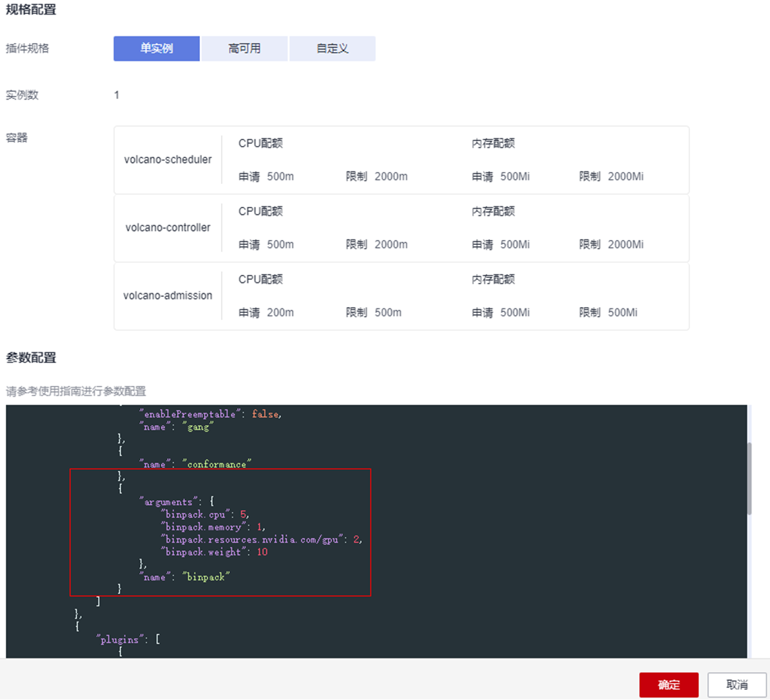Select the 自定义 plugin spec option

[332, 49]
